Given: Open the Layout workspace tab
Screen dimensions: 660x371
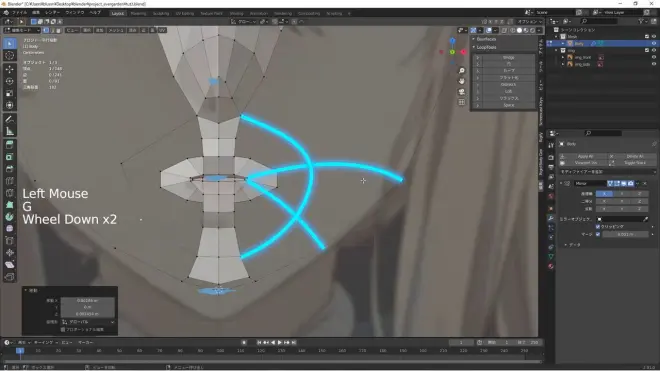Looking at the screenshot, I should point(118,13).
